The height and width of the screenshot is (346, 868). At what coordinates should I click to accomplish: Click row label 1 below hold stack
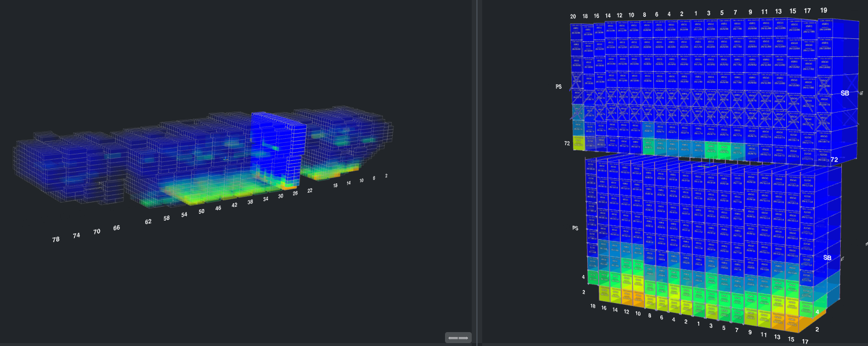point(698,324)
